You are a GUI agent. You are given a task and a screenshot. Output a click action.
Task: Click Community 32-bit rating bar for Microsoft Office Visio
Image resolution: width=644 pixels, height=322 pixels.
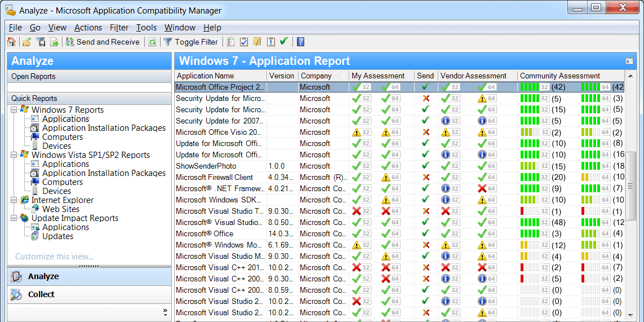pos(535,133)
